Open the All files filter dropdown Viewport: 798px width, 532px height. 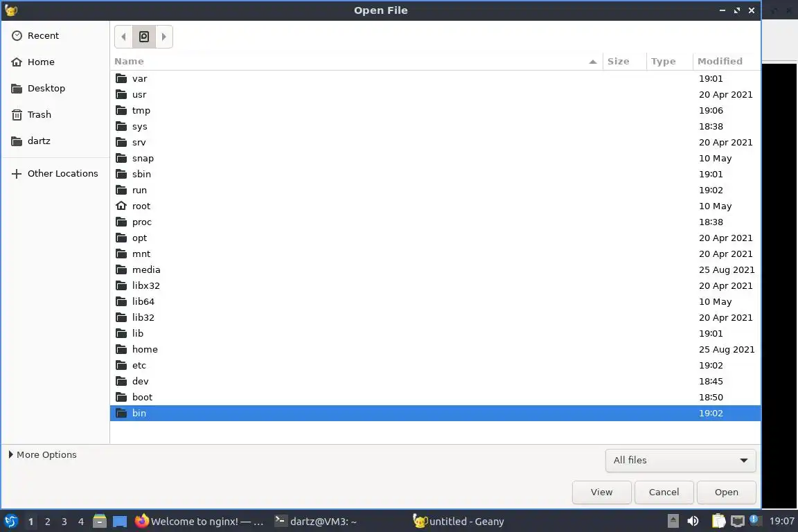pyautogui.click(x=680, y=460)
